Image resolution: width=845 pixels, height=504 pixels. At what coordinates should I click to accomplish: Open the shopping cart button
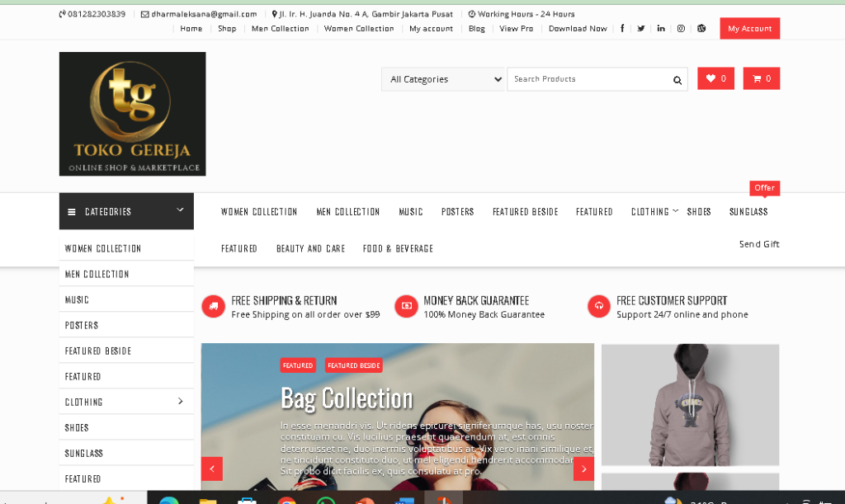pyautogui.click(x=761, y=78)
